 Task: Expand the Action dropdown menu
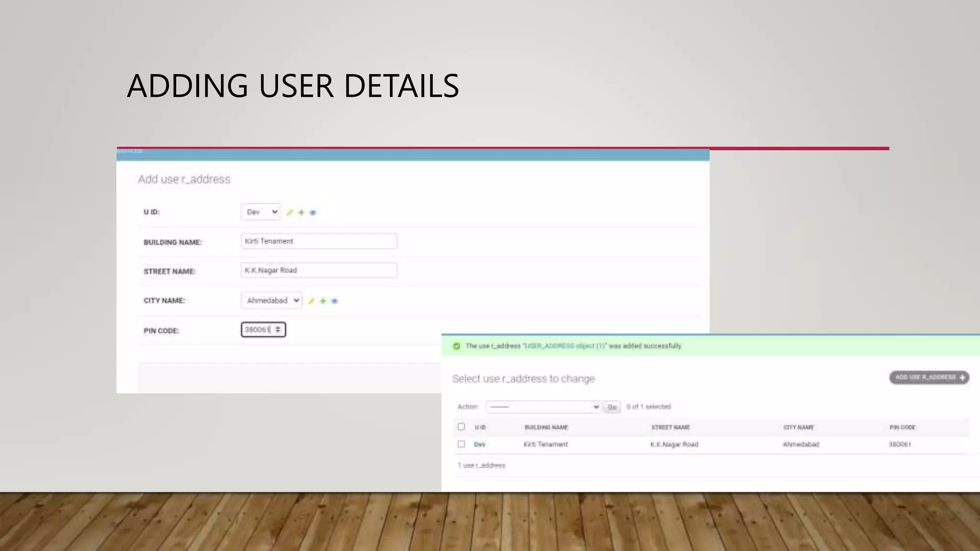pyautogui.click(x=543, y=407)
